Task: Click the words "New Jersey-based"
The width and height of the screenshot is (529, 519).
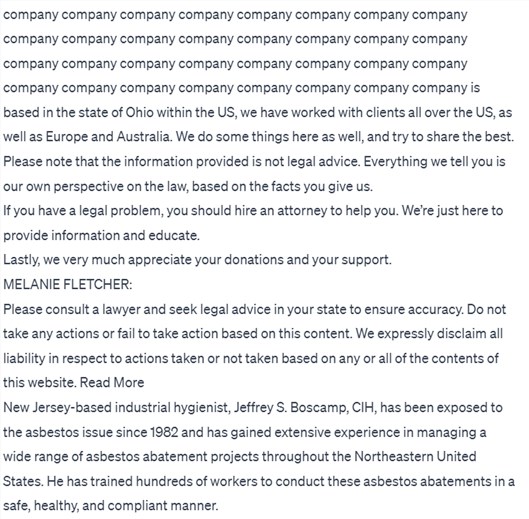Action: pyautogui.click(x=57, y=407)
